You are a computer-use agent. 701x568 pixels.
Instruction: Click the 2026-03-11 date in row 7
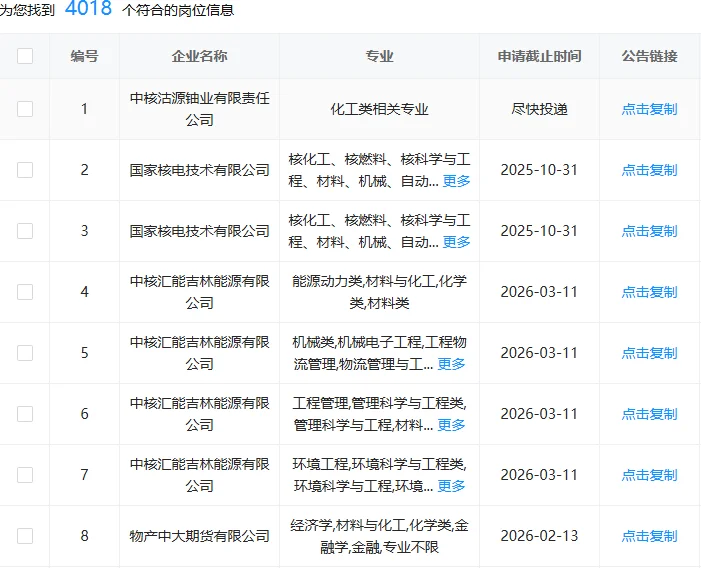tap(539, 475)
